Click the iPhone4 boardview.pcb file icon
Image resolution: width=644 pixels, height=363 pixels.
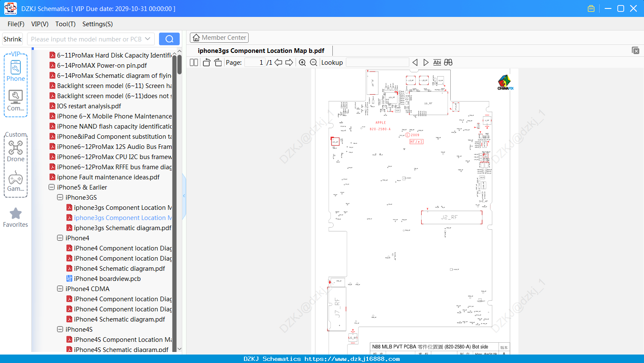coord(69,279)
